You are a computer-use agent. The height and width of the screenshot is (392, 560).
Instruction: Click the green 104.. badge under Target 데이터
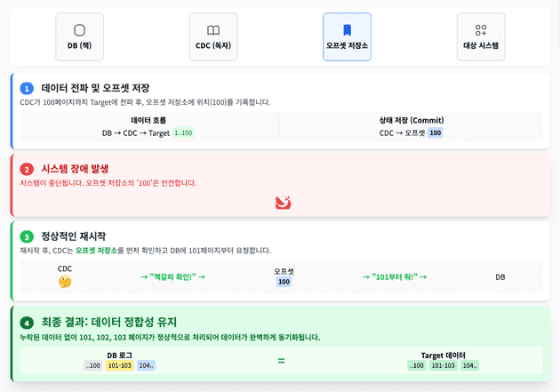click(x=468, y=365)
